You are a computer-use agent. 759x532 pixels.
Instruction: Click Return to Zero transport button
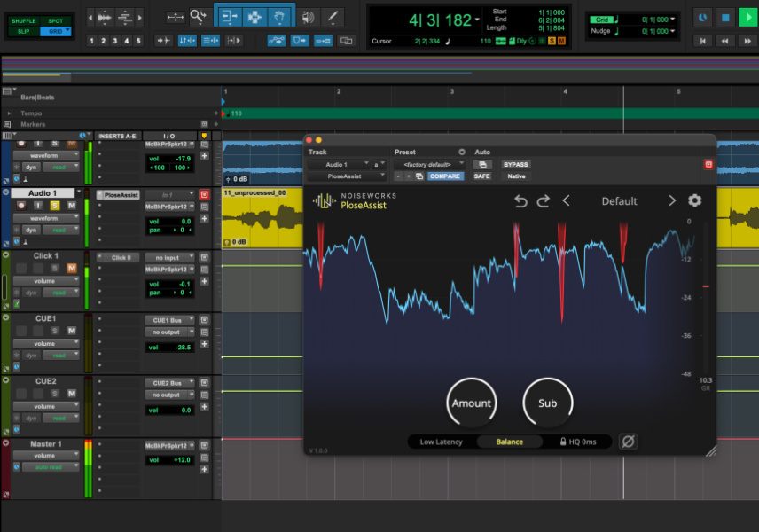tap(702, 41)
